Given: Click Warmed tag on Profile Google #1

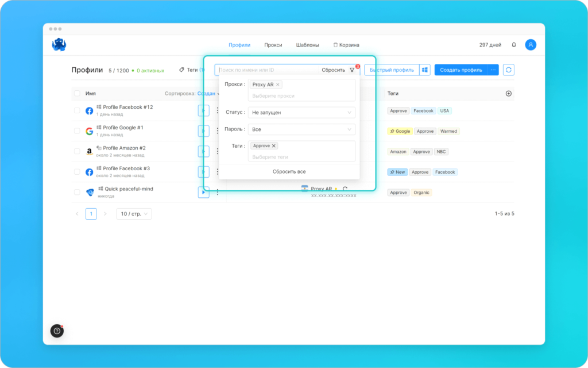Looking at the screenshot, I should click(x=448, y=131).
